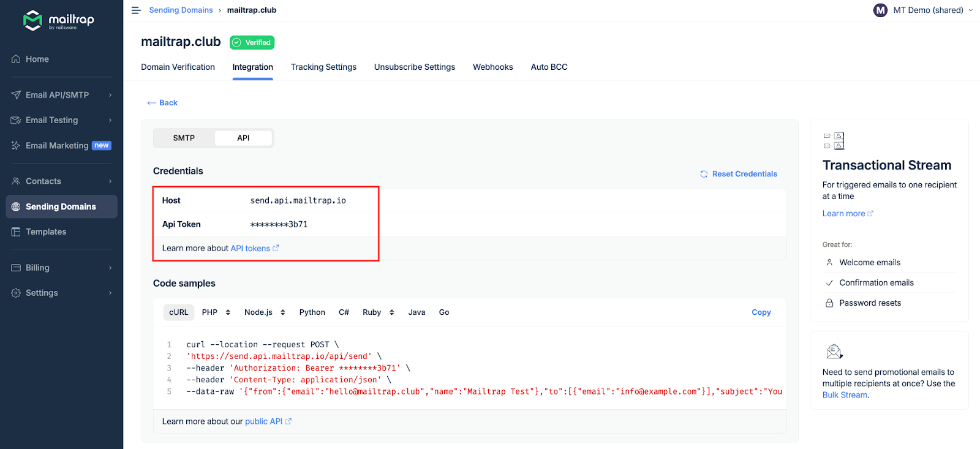Toggle the hamburger sidebar menu icon
Viewport: 980px width, 449px height.
(x=136, y=10)
